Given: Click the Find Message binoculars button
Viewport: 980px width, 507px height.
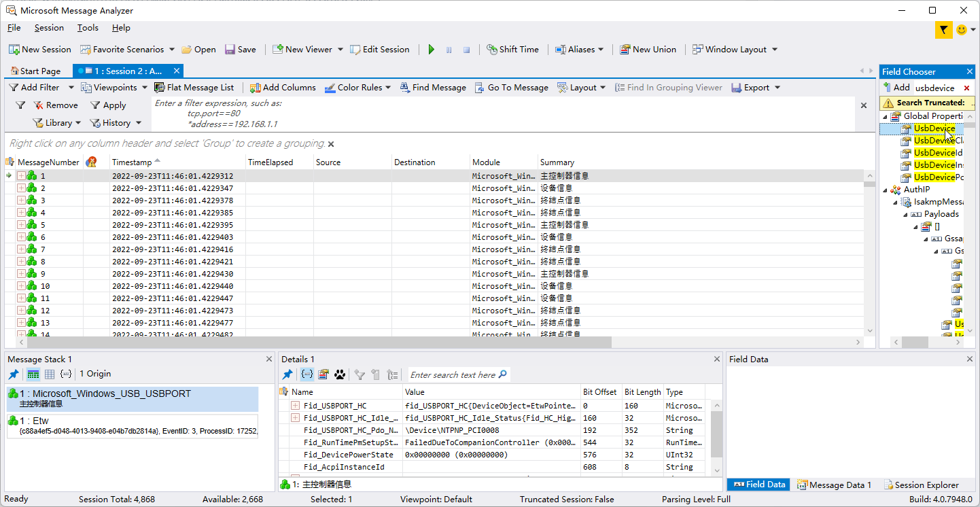Looking at the screenshot, I should (x=433, y=88).
